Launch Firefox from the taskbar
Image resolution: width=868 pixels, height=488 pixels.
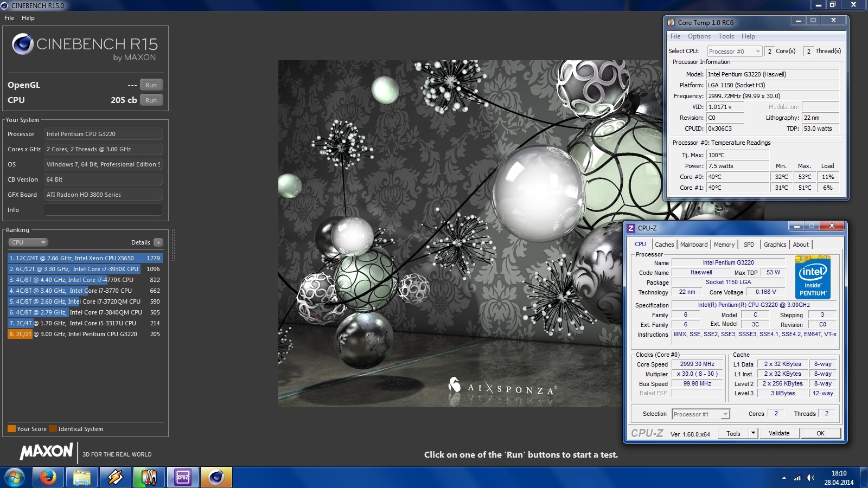tap(48, 478)
